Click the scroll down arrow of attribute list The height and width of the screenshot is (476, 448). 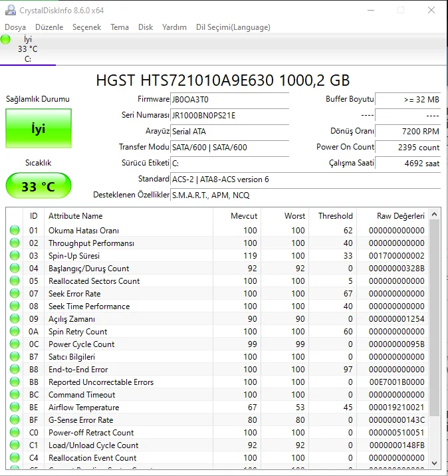434,463
